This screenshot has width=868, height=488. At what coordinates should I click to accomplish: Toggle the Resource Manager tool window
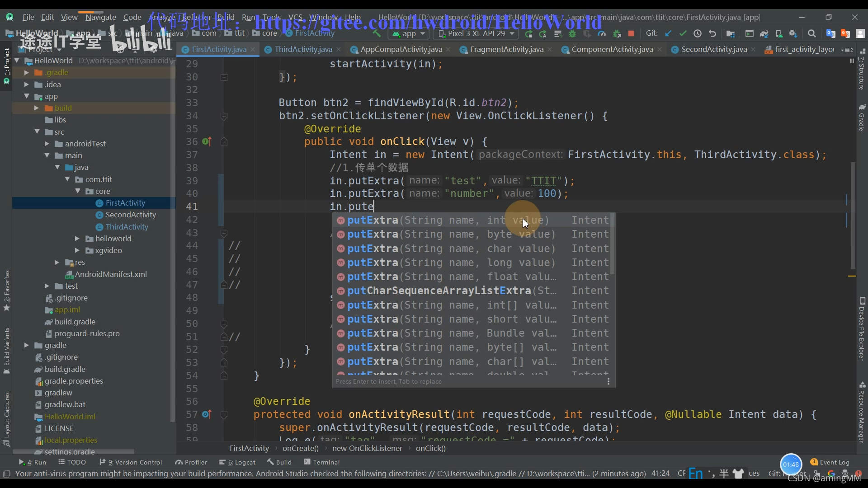[862, 412]
